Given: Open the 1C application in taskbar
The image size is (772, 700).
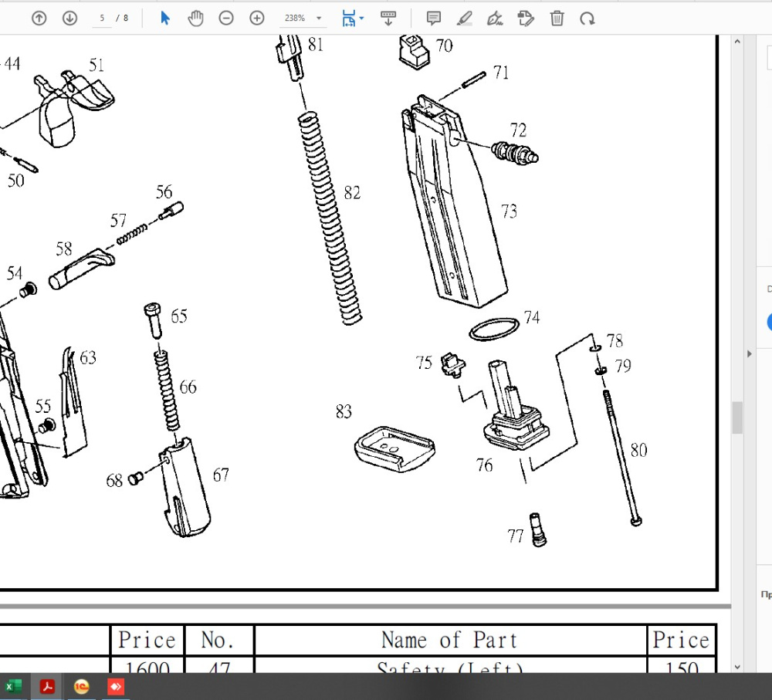Looking at the screenshot, I should point(82,686).
